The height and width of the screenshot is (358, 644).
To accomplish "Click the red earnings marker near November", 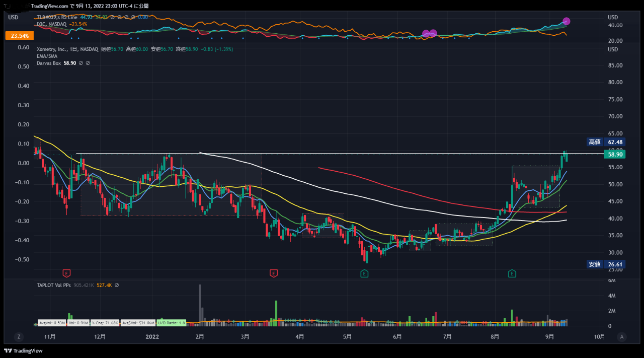I will 66,273.
